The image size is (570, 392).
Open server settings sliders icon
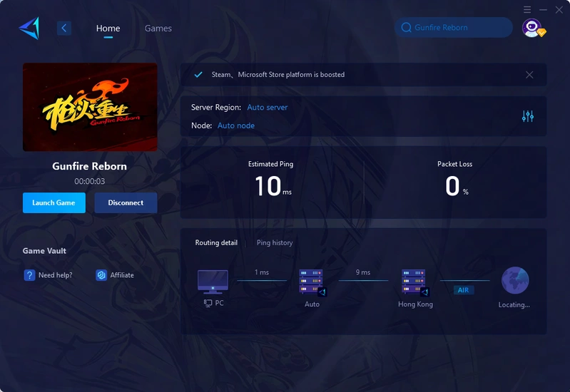(527, 116)
